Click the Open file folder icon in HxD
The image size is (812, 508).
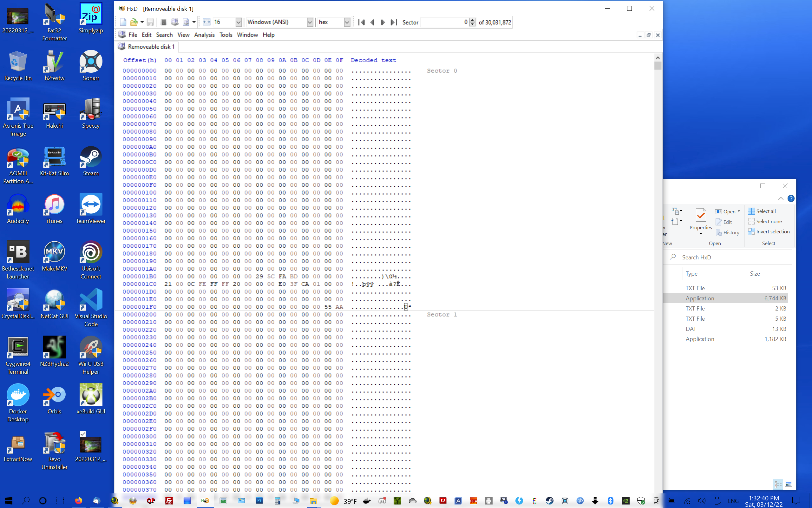coord(134,22)
